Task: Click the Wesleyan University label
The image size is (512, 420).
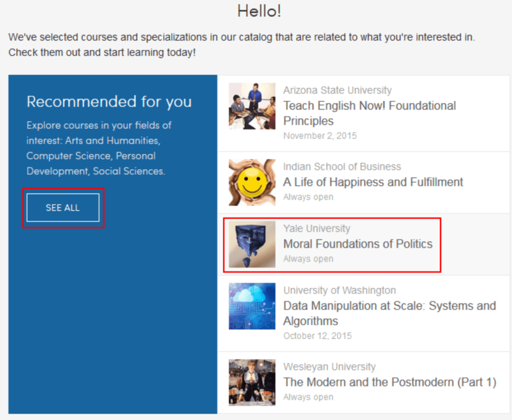Action: point(329,367)
